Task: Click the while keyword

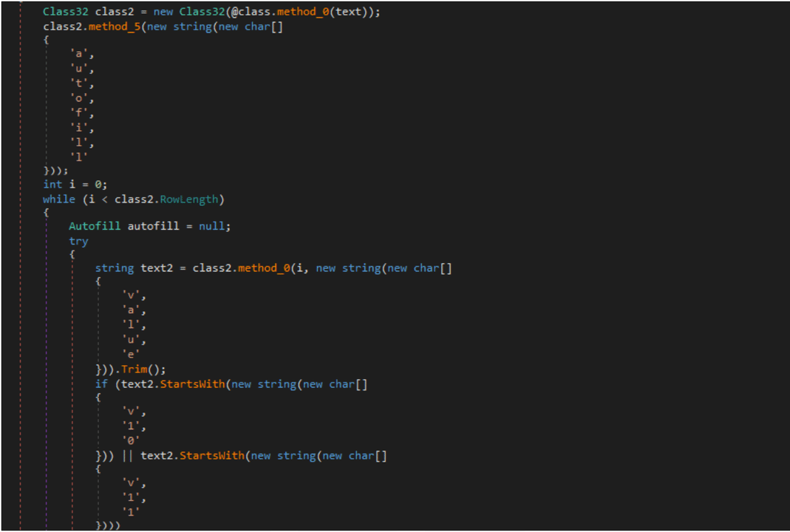Action: pyautogui.click(x=59, y=199)
